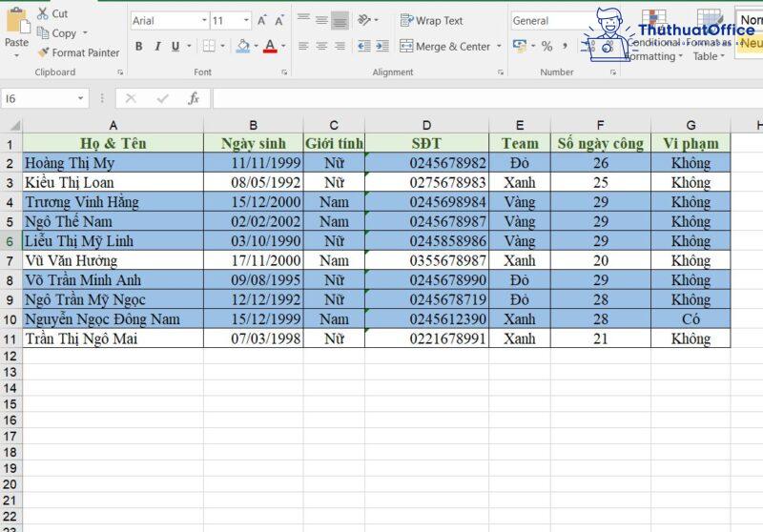
Task: Select column A header
Action: pos(113,125)
